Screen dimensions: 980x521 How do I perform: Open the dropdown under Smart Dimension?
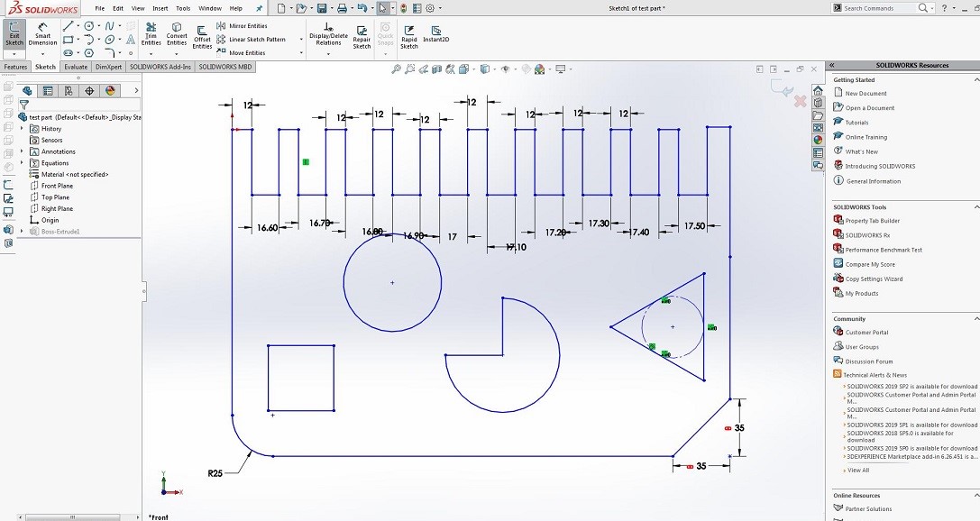tap(42, 54)
